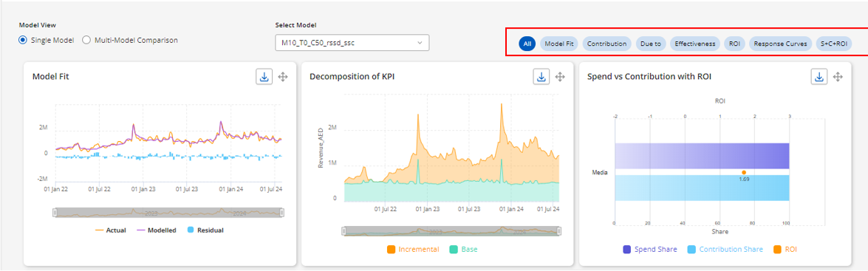Toggle Spend Share in legend

pyautogui.click(x=650, y=250)
